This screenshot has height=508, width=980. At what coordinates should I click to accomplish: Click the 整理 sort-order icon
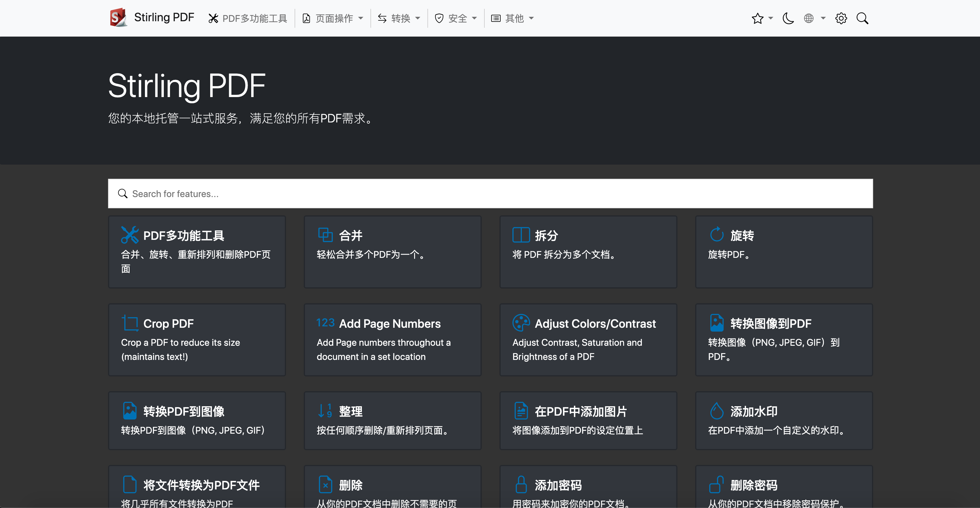(325, 411)
